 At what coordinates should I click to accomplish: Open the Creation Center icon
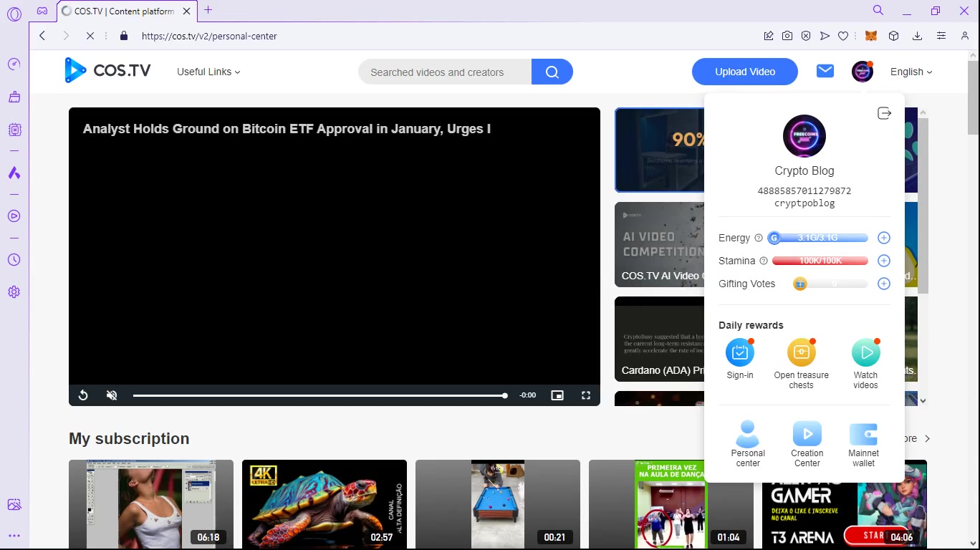click(807, 434)
